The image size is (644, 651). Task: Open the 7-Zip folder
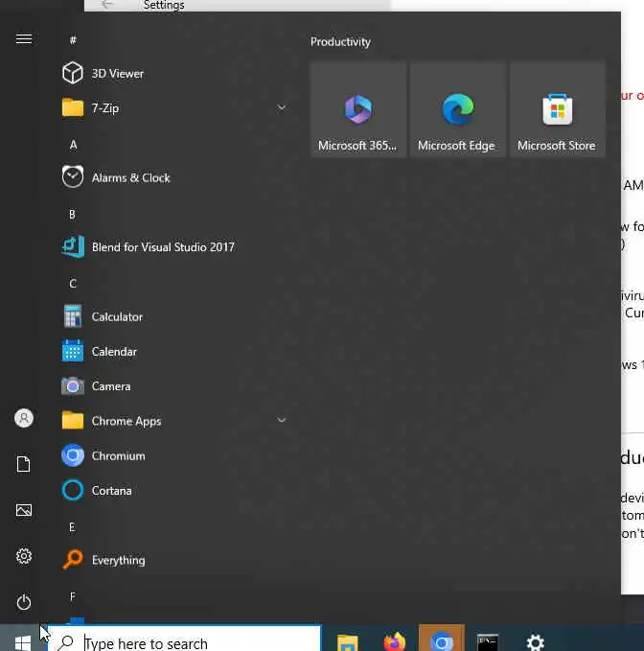point(172,108)
